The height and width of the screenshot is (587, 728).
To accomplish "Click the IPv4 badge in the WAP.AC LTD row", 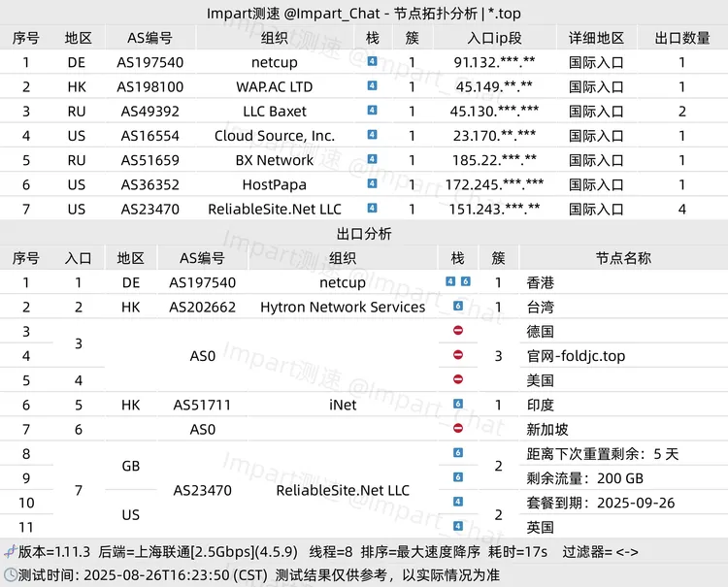I will click(373, 86).
